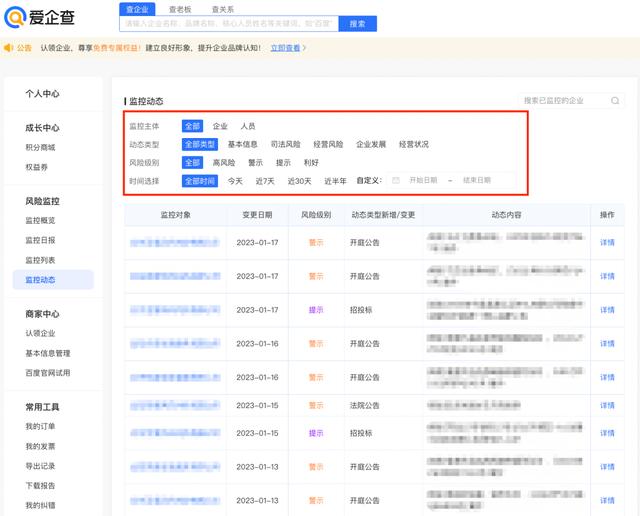Screen dimensions: 640x516
Task: Switch to 查企业 search tab
Action: click(x=137, y=9)
